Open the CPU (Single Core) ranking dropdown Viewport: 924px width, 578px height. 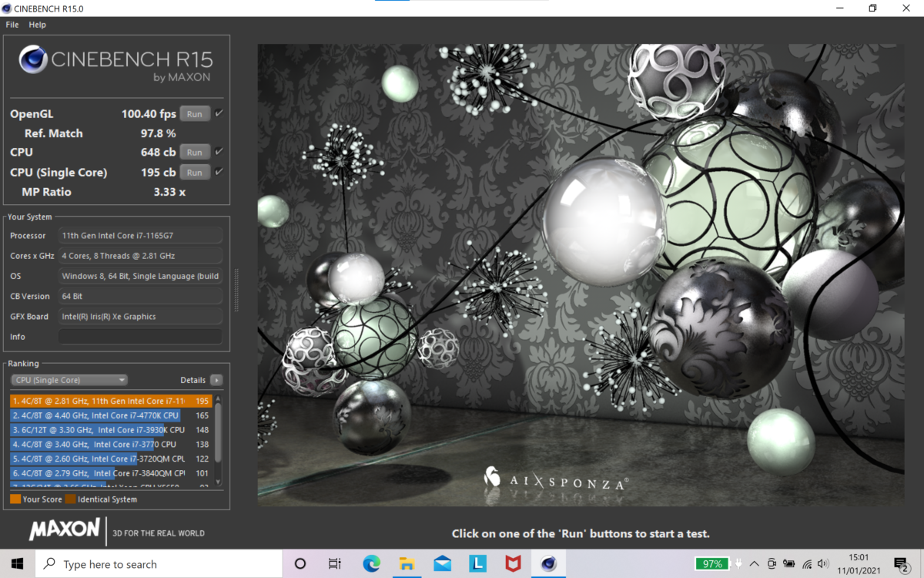point(69,380)
